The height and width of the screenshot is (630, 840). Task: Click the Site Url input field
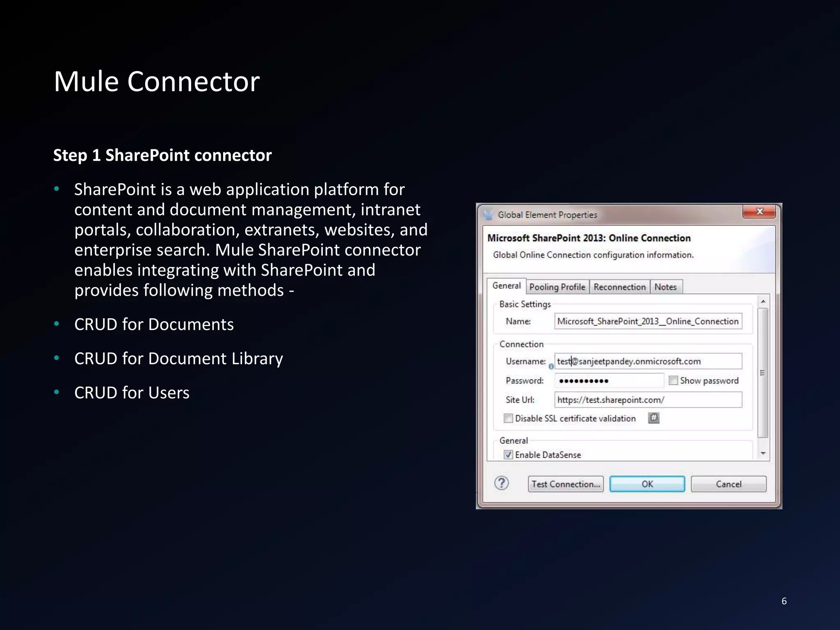(648, 400)
